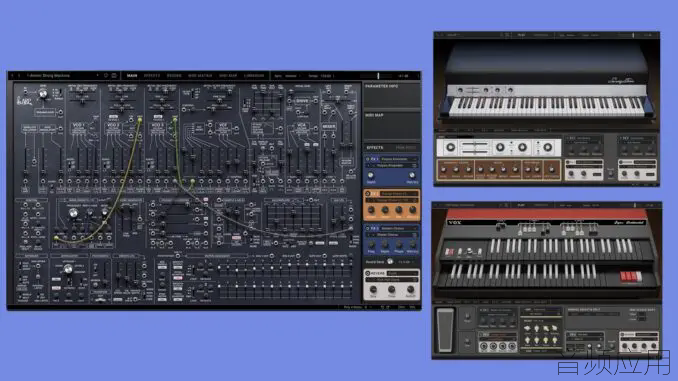
Task: Click the Reverb Send knob
Action: (390, 262)
